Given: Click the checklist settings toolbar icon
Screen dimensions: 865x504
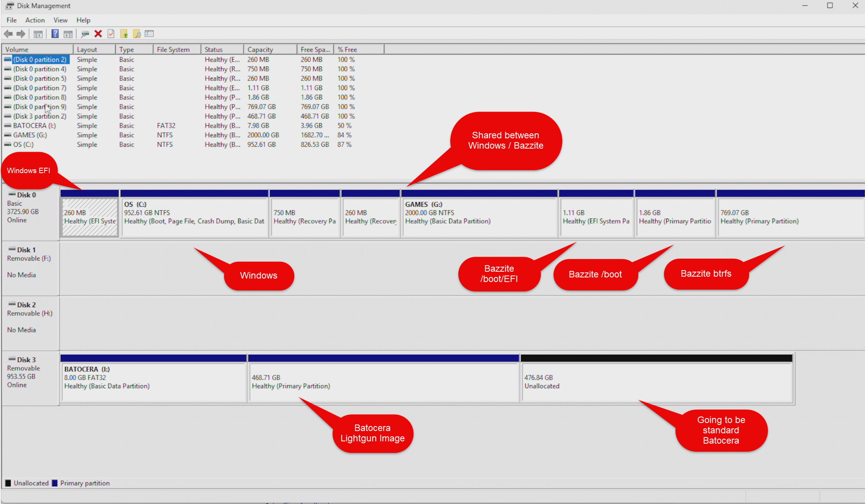Looking at the screenshot, I should click(149, 34).
